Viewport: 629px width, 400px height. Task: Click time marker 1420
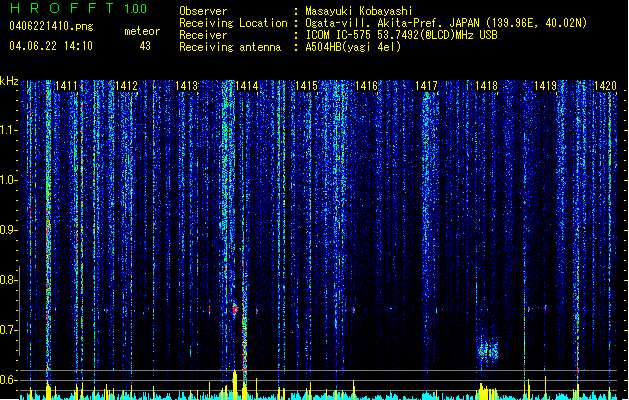605,86
